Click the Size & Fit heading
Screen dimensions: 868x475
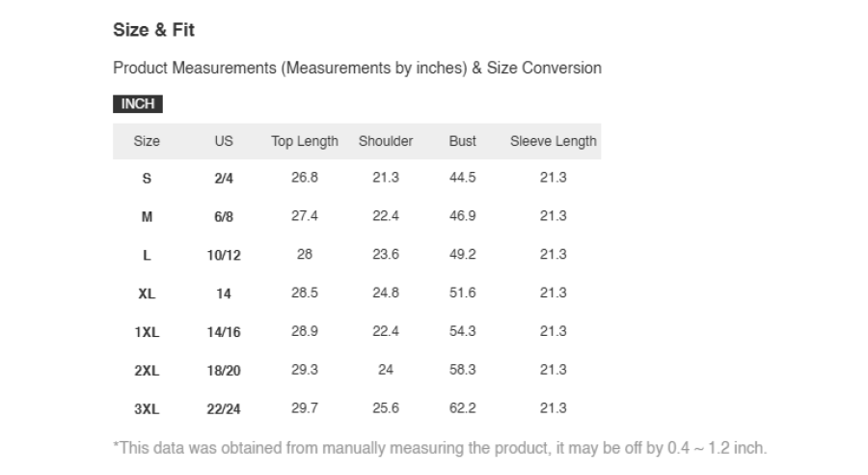153,30
